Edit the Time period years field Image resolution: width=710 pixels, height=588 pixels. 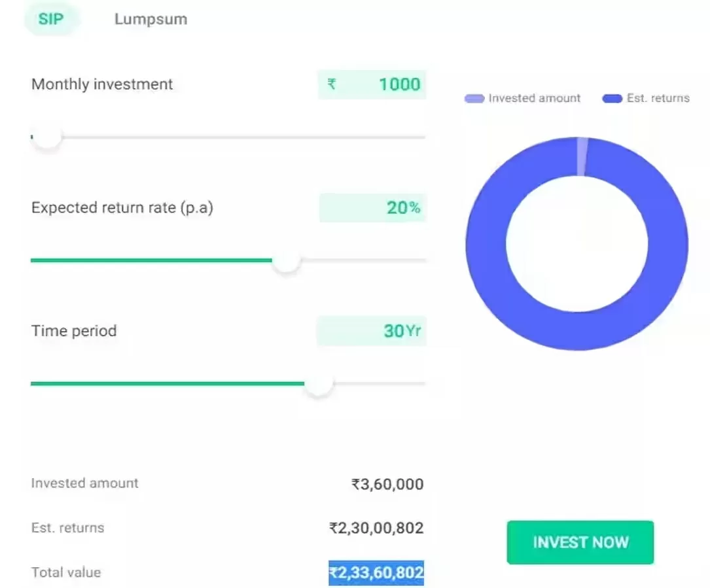[x=372, y=331]
